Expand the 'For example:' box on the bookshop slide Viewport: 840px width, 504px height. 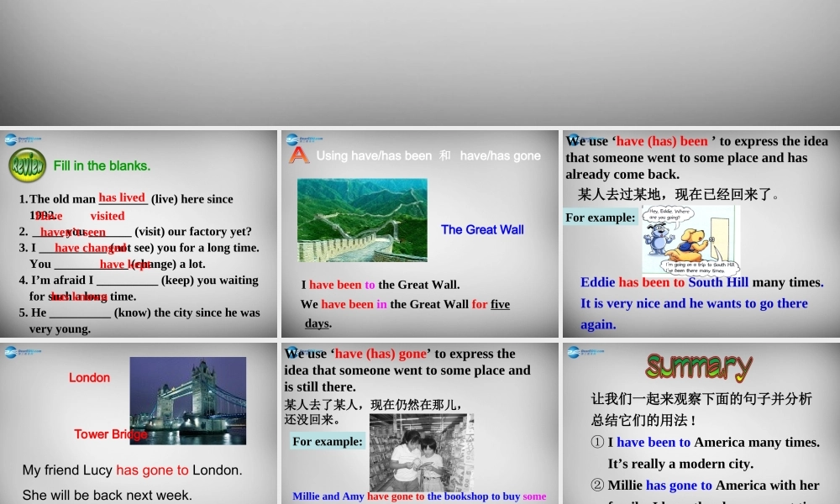click(327, 441)
